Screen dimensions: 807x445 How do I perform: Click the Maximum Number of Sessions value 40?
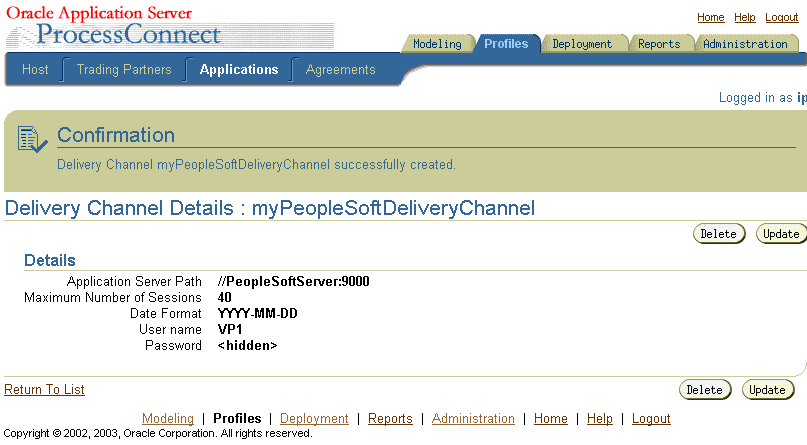(224, 297)
